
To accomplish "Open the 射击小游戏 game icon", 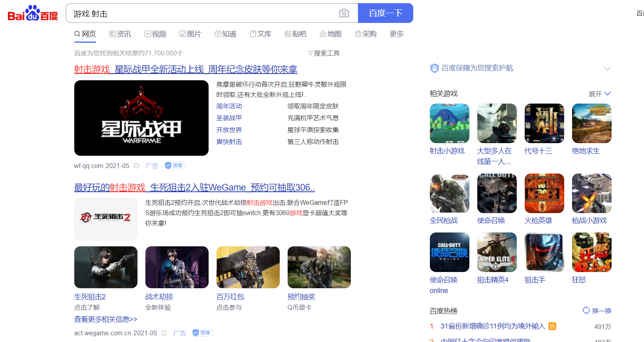I will click(450, 123).
